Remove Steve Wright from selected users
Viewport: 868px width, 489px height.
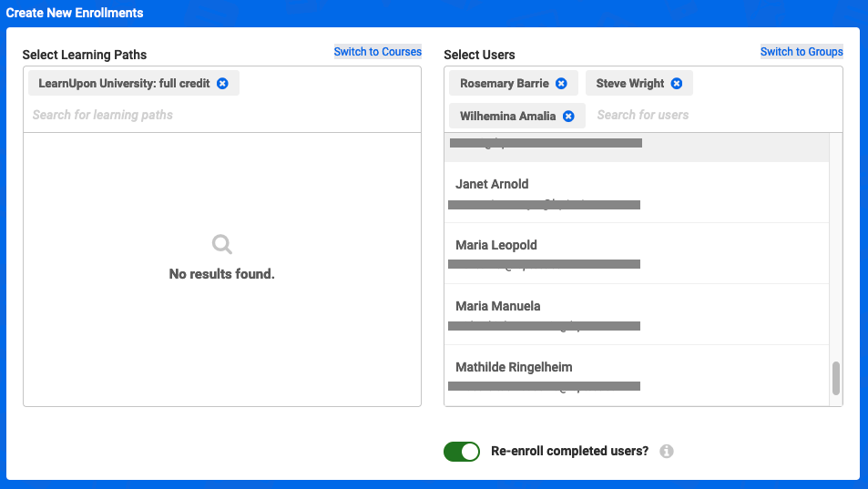click(x=677, y=84)
